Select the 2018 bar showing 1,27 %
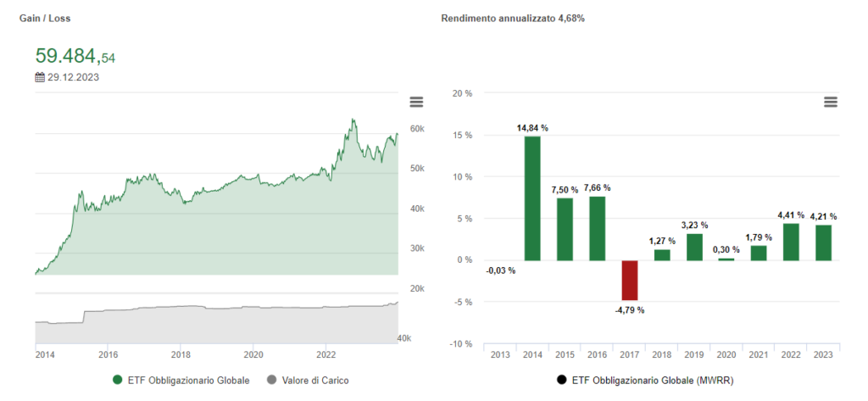 [x=662, y=254]
